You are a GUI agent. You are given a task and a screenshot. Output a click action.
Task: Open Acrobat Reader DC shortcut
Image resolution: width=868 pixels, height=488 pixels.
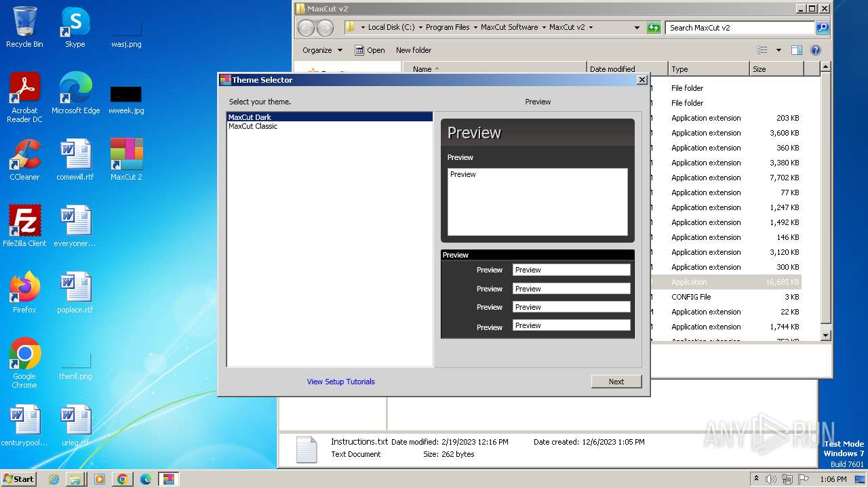24,98
